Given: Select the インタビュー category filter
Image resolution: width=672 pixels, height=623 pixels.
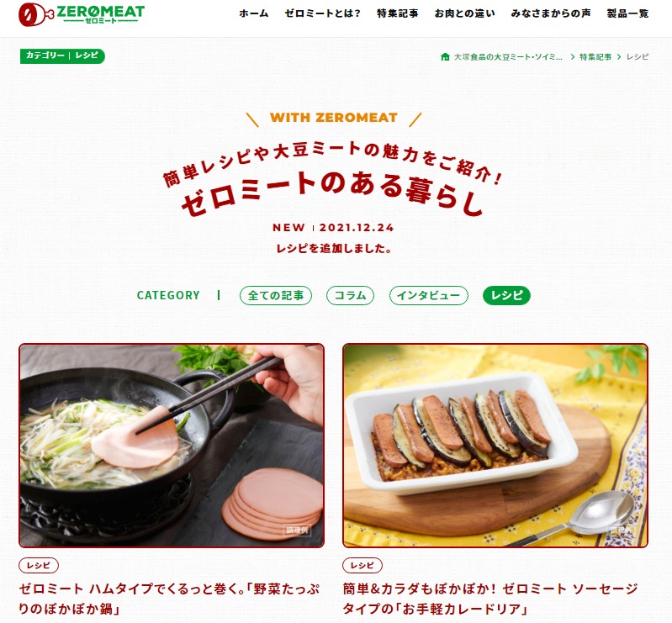Looking at the screenshot, I should coord(429,296).
